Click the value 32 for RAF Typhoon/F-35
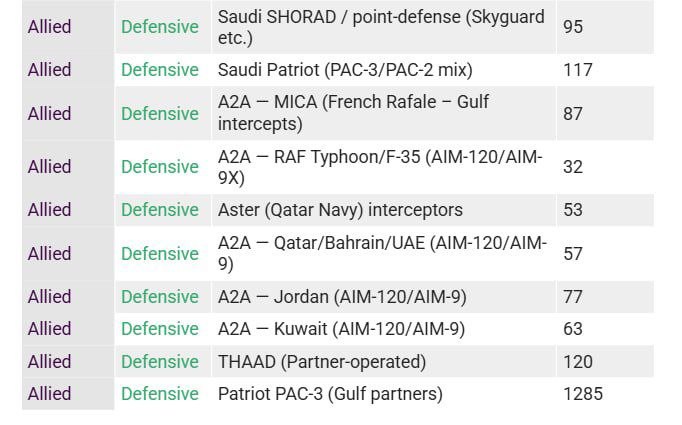The width and height of the screenshot is (682, 425). pyautogui.click(x=573, y=167)
